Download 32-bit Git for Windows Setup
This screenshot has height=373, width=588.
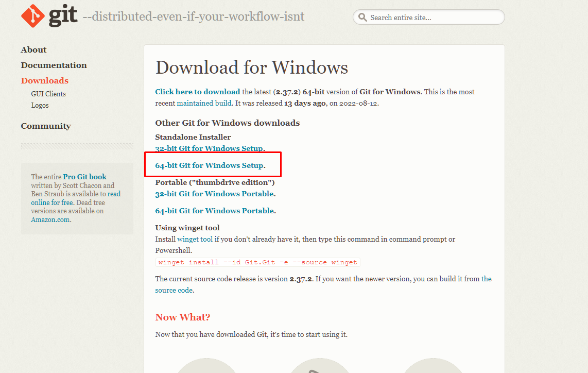point(209,148)
